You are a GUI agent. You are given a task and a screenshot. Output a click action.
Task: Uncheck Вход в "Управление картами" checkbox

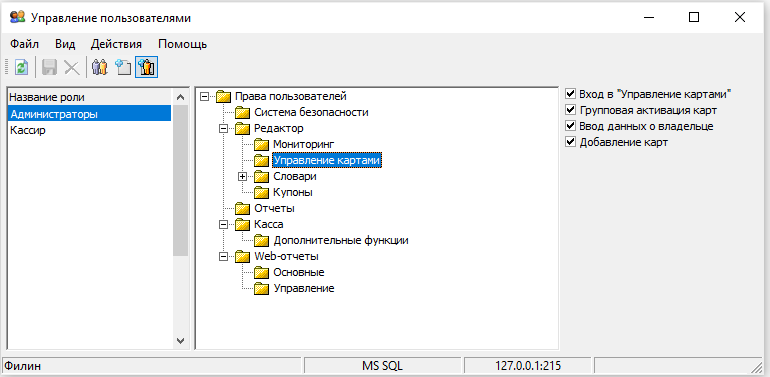pyautogui.click(x=570, y=94)
